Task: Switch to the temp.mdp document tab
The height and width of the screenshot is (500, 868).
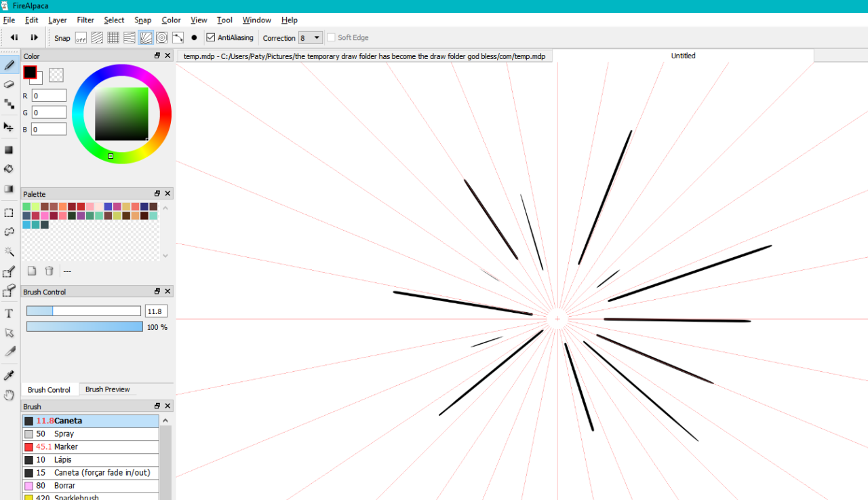Action: click(x=364, y=56)
